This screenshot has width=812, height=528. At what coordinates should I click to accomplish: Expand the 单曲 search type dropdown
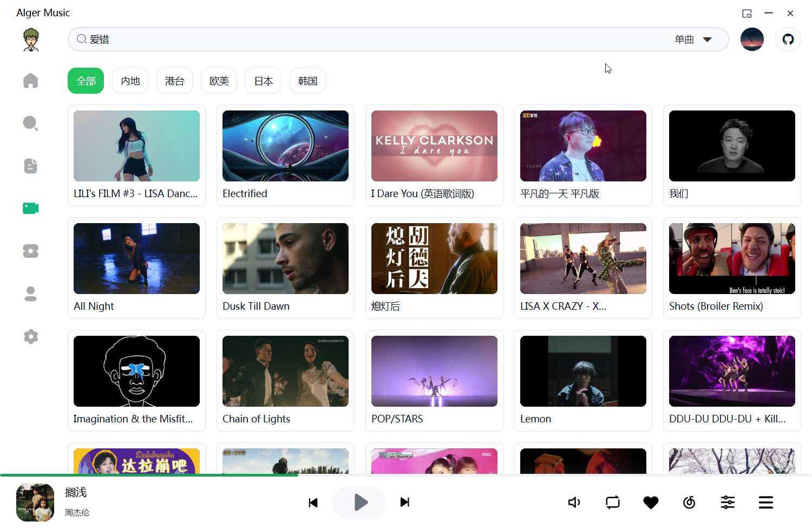coord(693,40)
